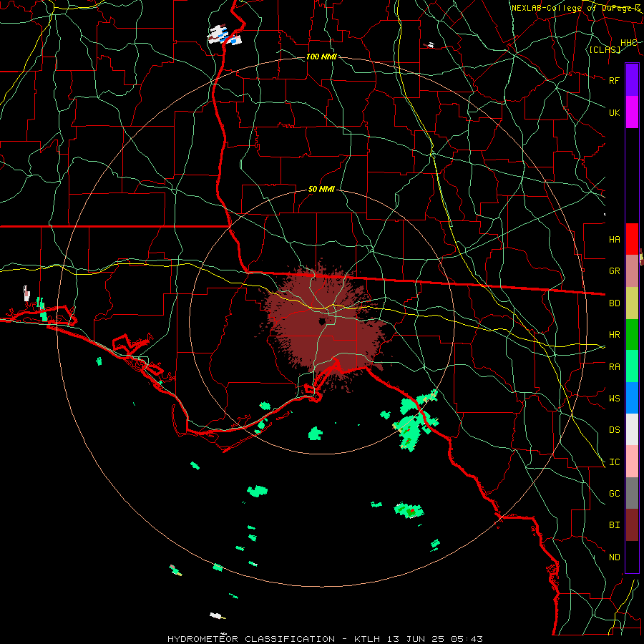Screen dimensions: 644x644
Task: Click the HR legend label
Action: [614, 335]
